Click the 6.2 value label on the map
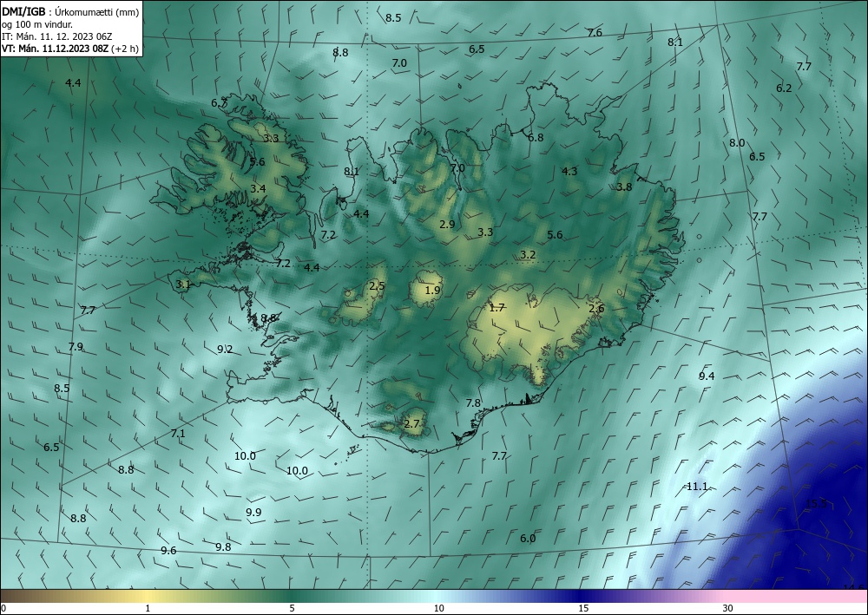 point(784,88)
